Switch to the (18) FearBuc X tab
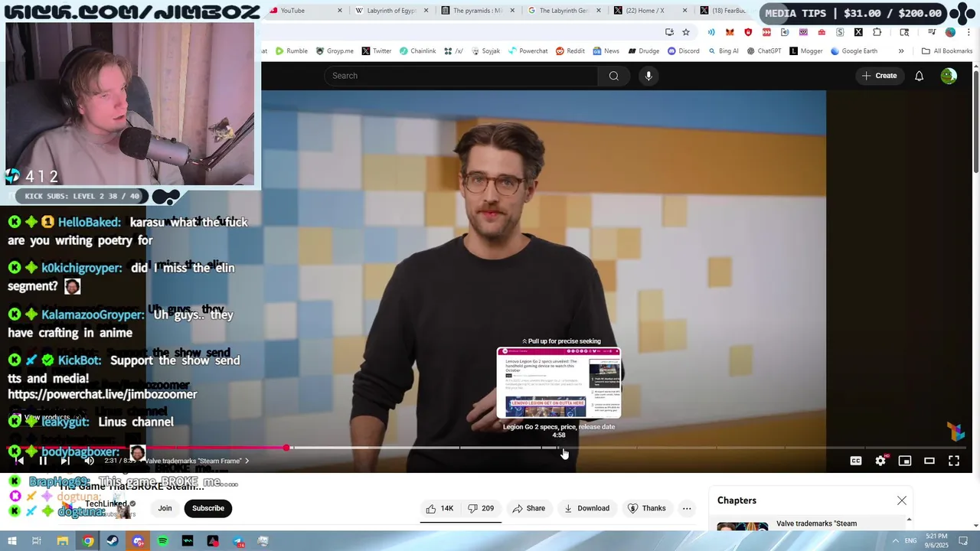The height and width of the screenshot is (551, 980). tap(724, 11)
